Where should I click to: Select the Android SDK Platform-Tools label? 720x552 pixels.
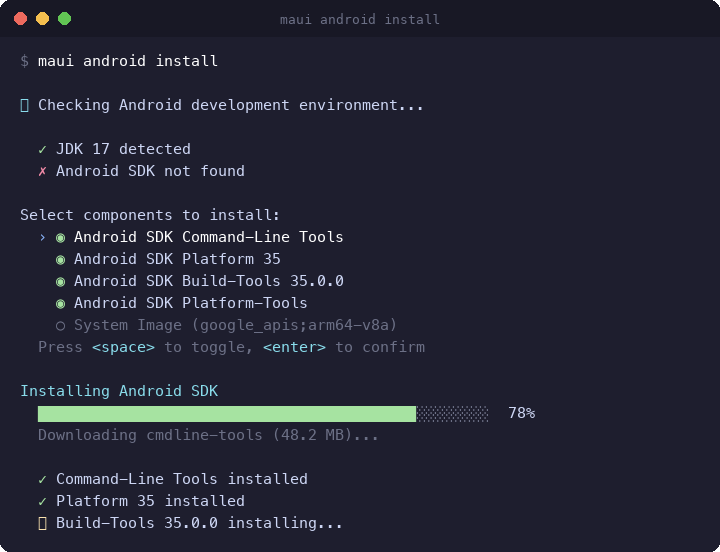point(191,304)
